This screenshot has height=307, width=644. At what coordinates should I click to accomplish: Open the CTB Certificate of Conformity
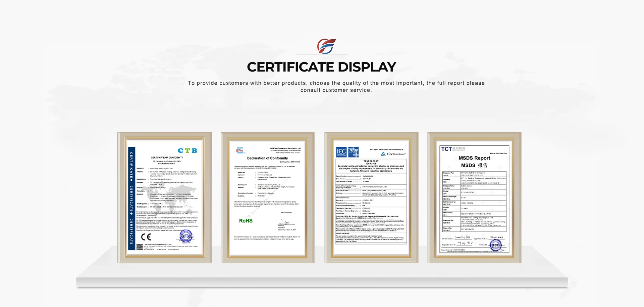[x=166, y=198]
